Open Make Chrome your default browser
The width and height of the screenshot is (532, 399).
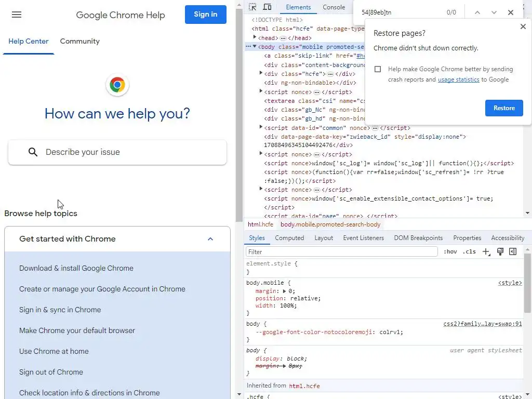click(77, 330)
